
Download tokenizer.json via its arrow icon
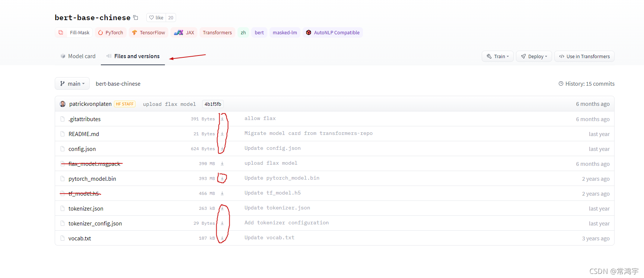[222, 208]
